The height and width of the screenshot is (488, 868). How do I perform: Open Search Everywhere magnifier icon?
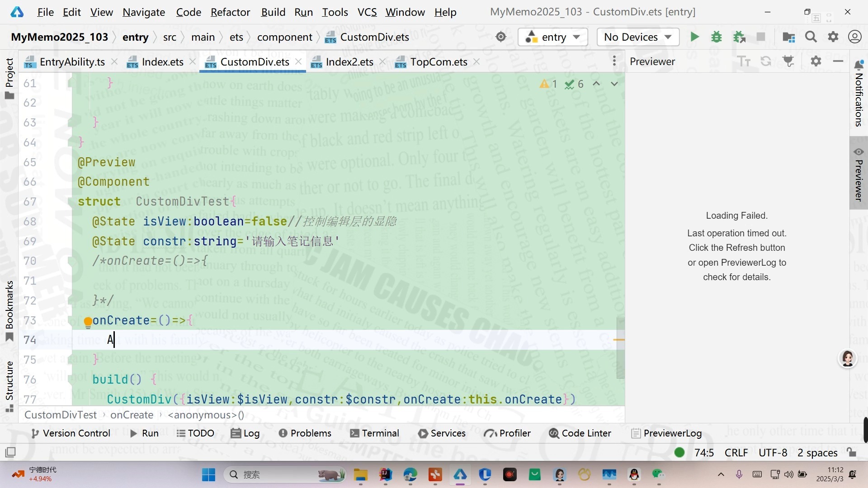811,37
